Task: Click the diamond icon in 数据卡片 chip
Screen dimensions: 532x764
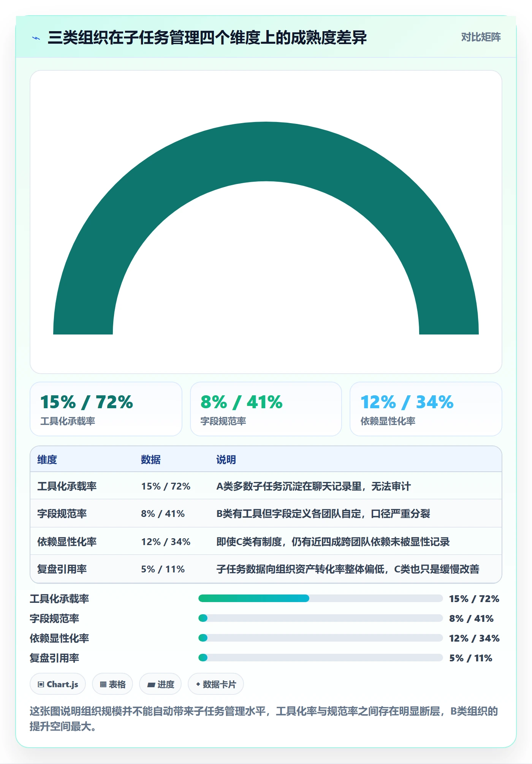Action: (x=198, y=684)
